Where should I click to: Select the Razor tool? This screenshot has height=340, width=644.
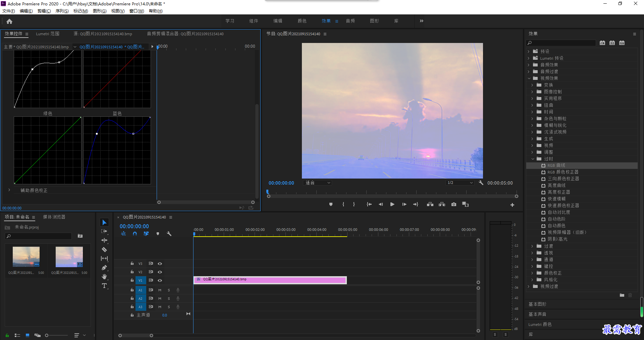click(x=104, y=249)
